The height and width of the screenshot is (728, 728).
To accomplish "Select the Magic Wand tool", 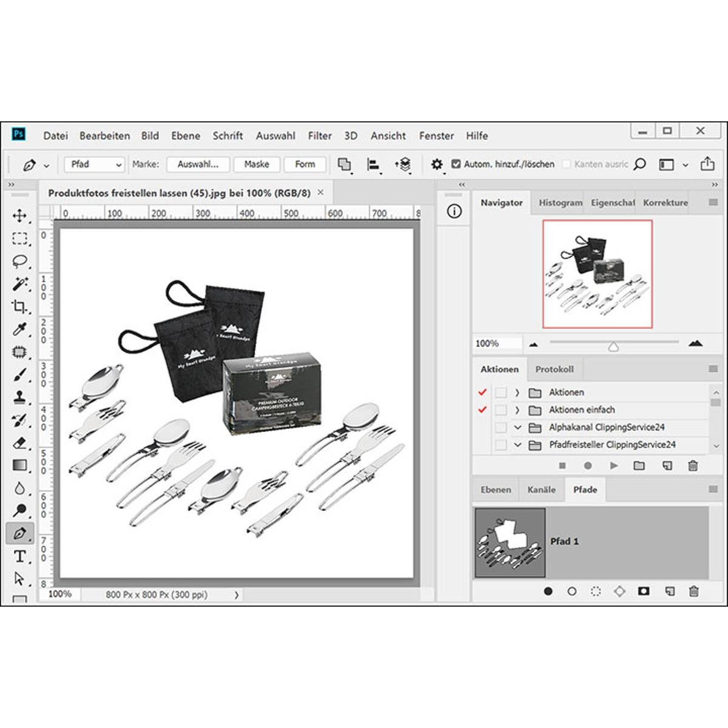I will point(19,284).
